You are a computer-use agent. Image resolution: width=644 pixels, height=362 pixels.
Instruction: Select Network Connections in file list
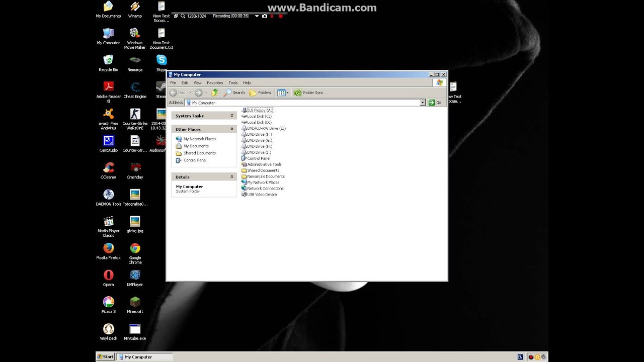tap(263, 189)
